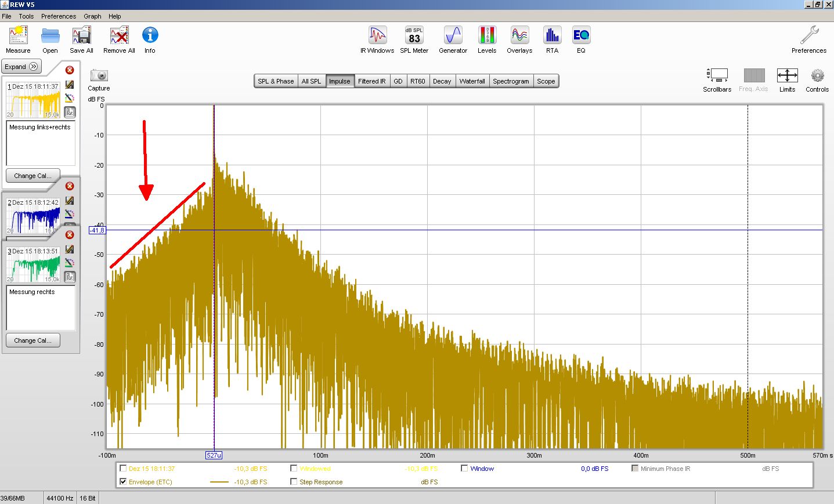This screenshot has height=504, width=834.
Task: Launch the RTA analyzer
Action: pyautogui.click(x=552, y=39)
